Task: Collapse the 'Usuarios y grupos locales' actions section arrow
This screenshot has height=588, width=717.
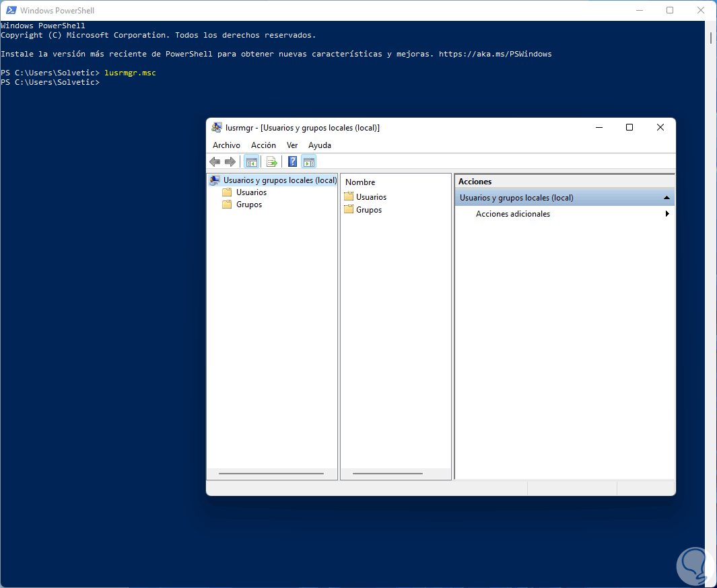Action: click(667, 198)
